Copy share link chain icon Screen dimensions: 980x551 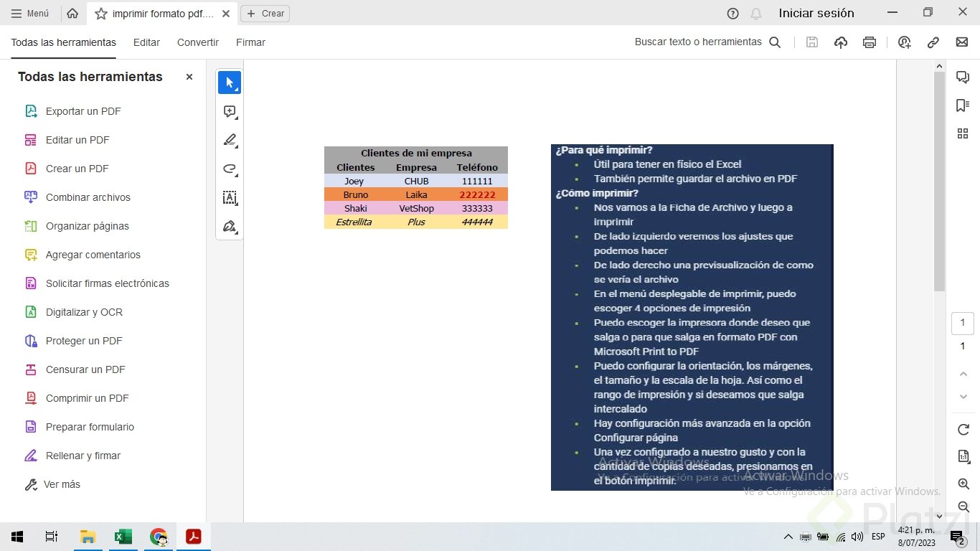pos(933,42)
